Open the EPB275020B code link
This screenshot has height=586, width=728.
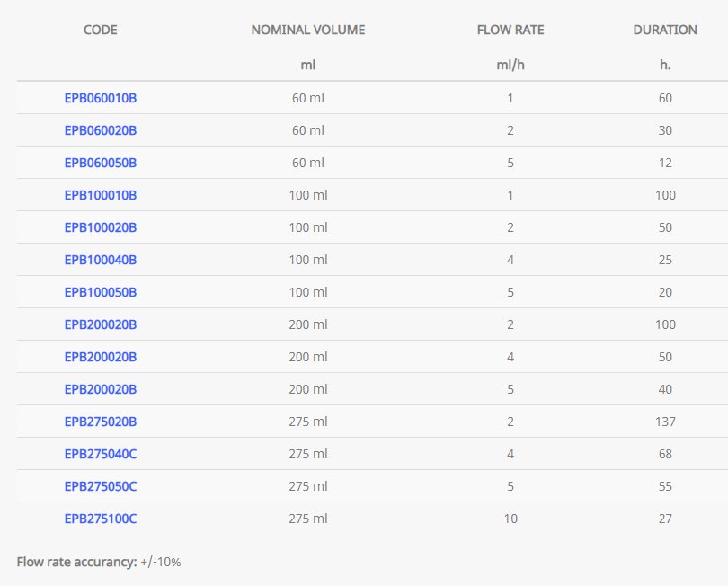click(x=100, y=422)
